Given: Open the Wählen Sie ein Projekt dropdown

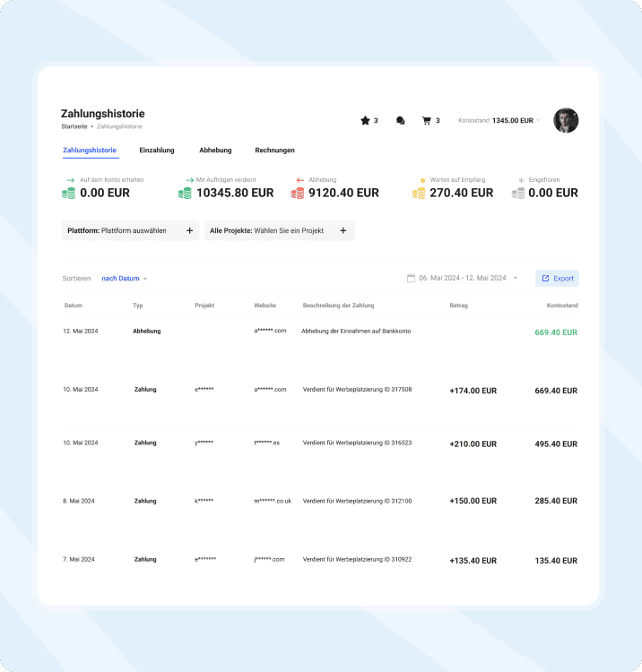Looking at the screenshot, I should click(280, 230).
